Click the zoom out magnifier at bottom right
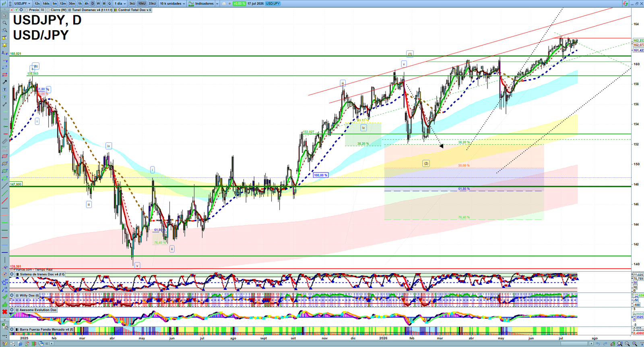The image size is (644, 347). click(627, 343)
